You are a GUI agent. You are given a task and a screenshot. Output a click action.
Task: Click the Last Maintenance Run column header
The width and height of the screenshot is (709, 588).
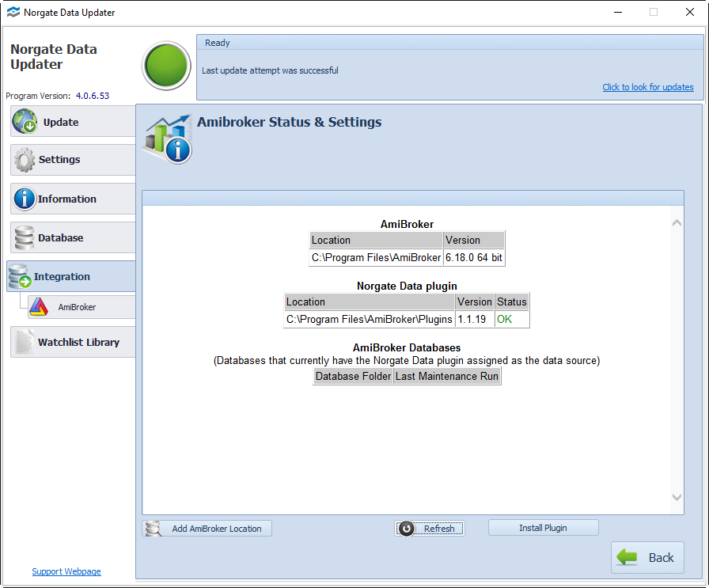coord(447,377)
